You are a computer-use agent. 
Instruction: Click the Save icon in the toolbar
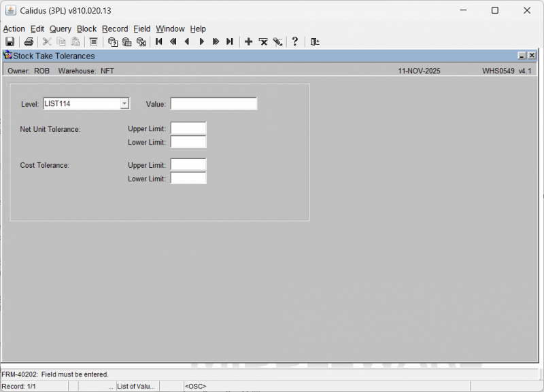(x=10, y=42)
